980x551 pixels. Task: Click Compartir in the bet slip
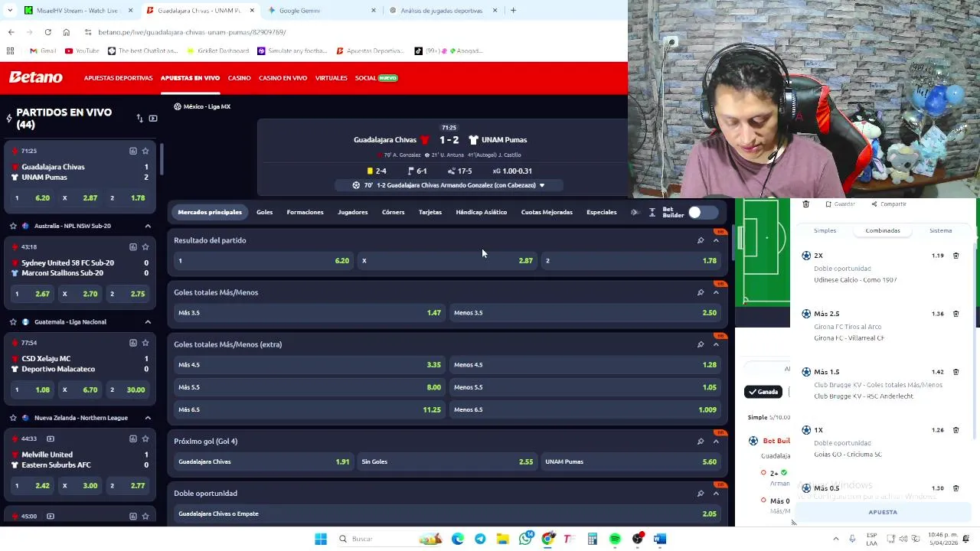889,204
